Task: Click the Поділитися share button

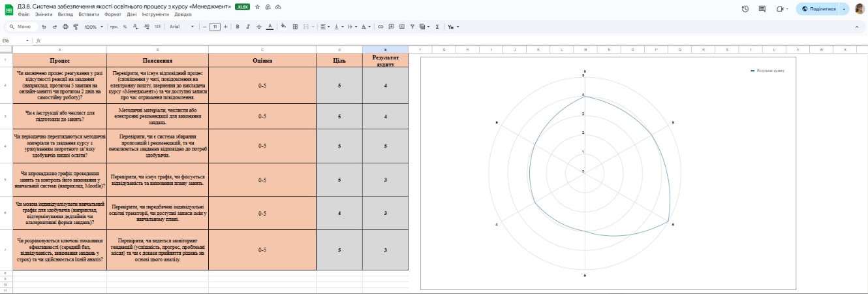Action: click(x=818, y=9)
